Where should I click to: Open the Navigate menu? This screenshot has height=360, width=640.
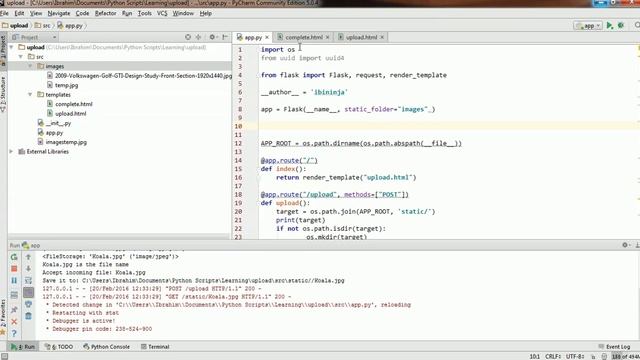coord(59,13)
